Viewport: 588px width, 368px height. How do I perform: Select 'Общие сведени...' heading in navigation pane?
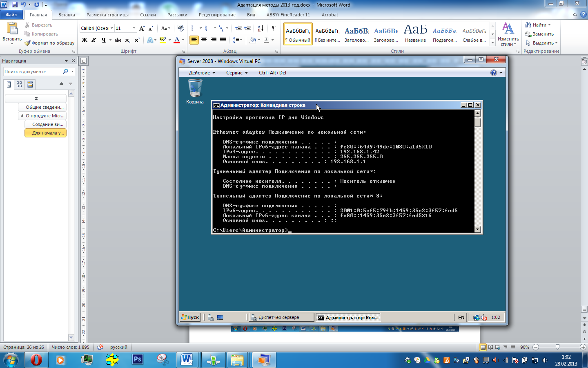coord(42,107)
